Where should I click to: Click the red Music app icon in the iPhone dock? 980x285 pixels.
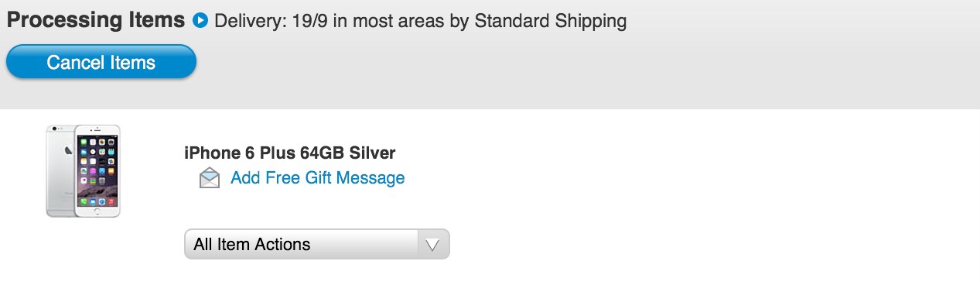pyautogui.click(x=111, y=202)
